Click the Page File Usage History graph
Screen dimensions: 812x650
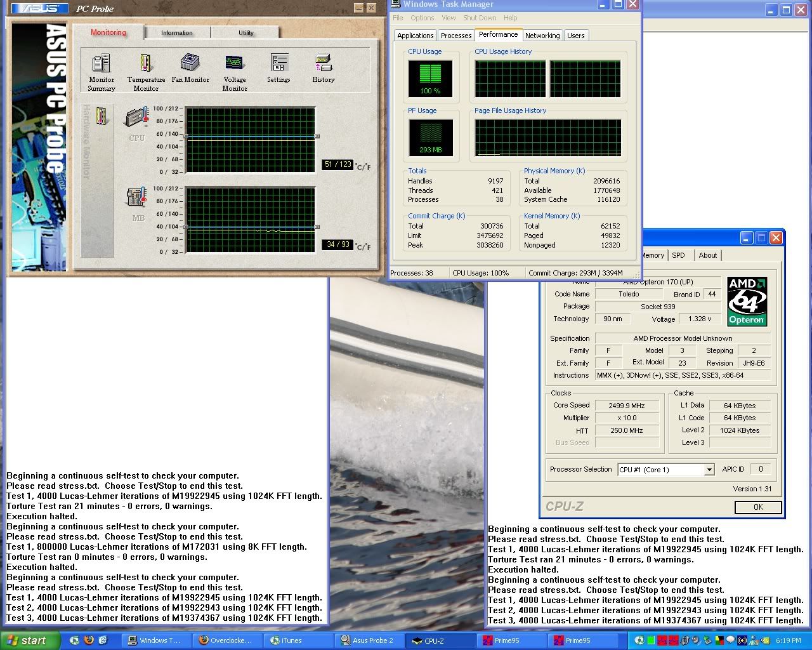548,138
